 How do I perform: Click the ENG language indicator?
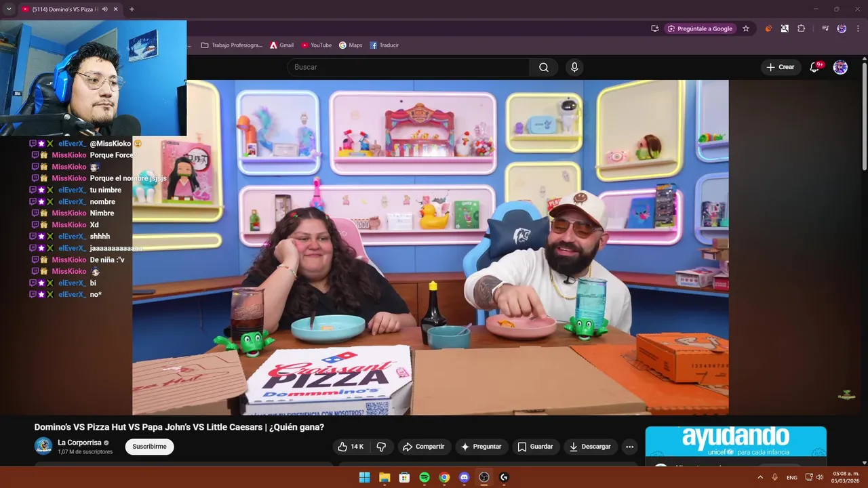point(792,477)
